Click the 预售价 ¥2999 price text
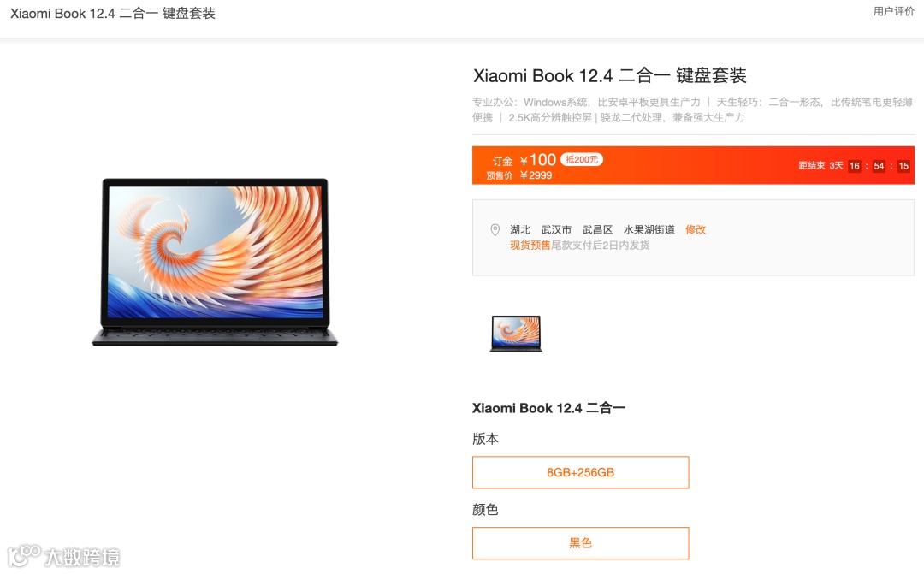The width and height of the screenshot is (924, 574). coord(519,175)
